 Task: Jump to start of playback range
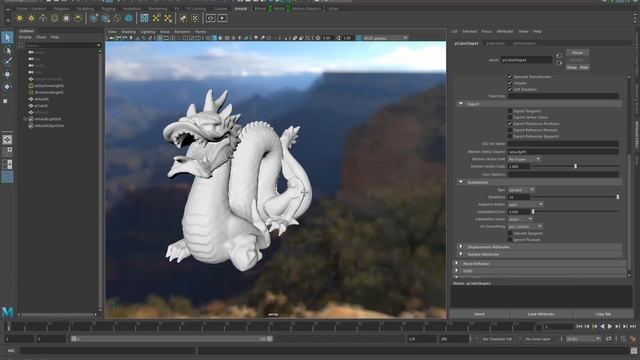point(579,326)
